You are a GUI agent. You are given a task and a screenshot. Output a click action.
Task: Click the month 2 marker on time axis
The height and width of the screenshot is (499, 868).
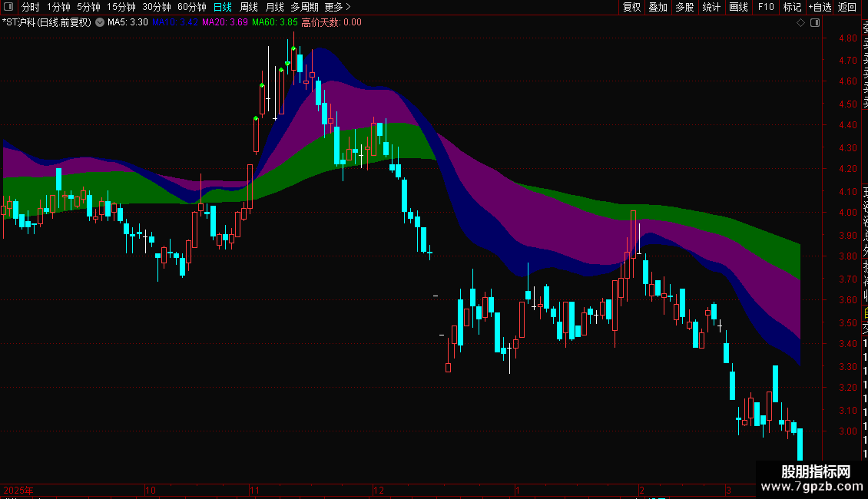tap(641, 491)
